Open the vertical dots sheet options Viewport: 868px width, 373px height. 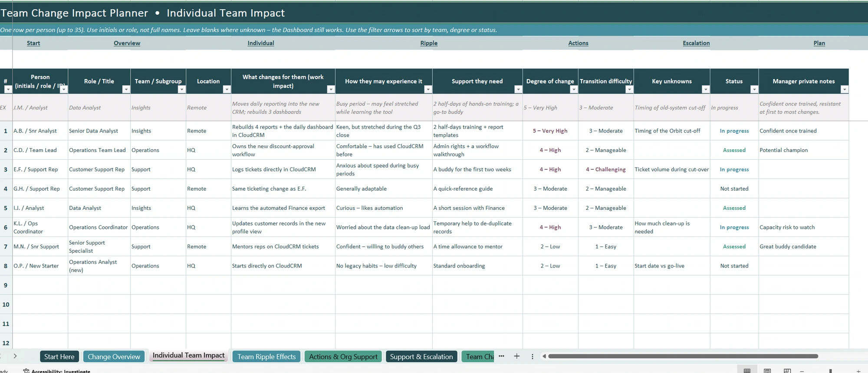[x=532, y=356]
